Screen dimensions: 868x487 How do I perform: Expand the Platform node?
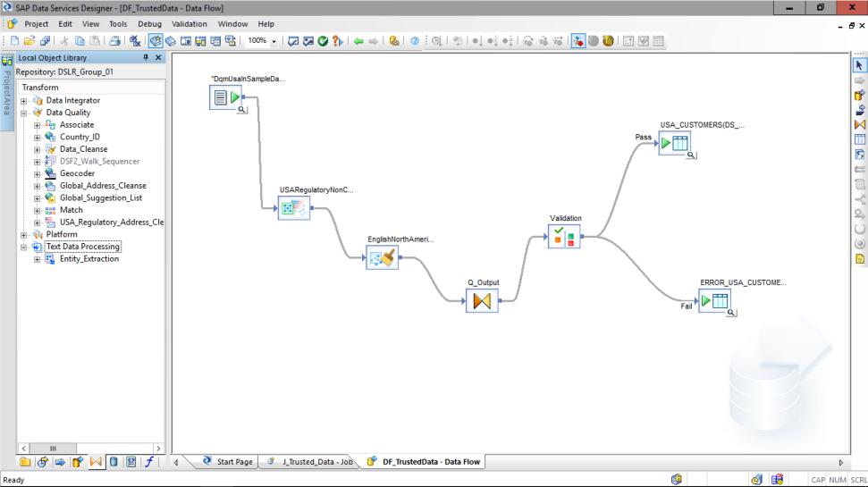point(24,235)
